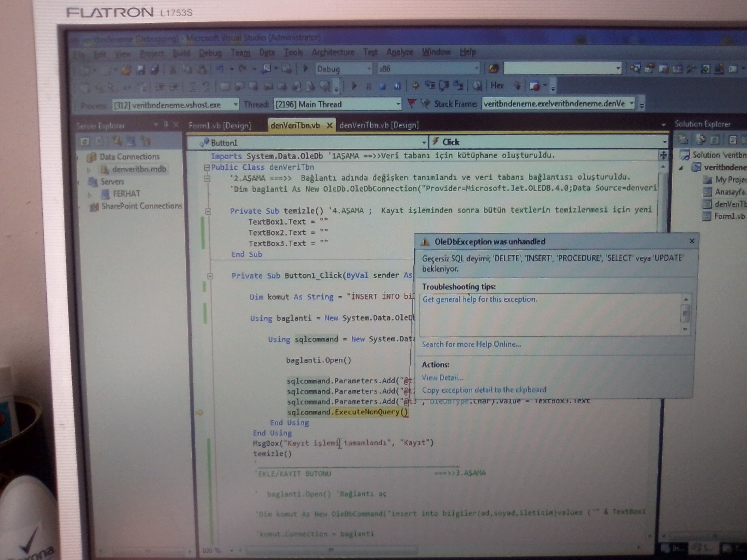
Task: Open the Window menu
Action: point(436,52)
